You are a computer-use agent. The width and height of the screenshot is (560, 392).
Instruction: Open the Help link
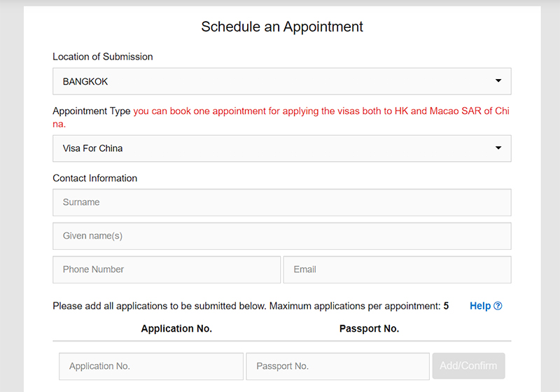pos(485,306)
